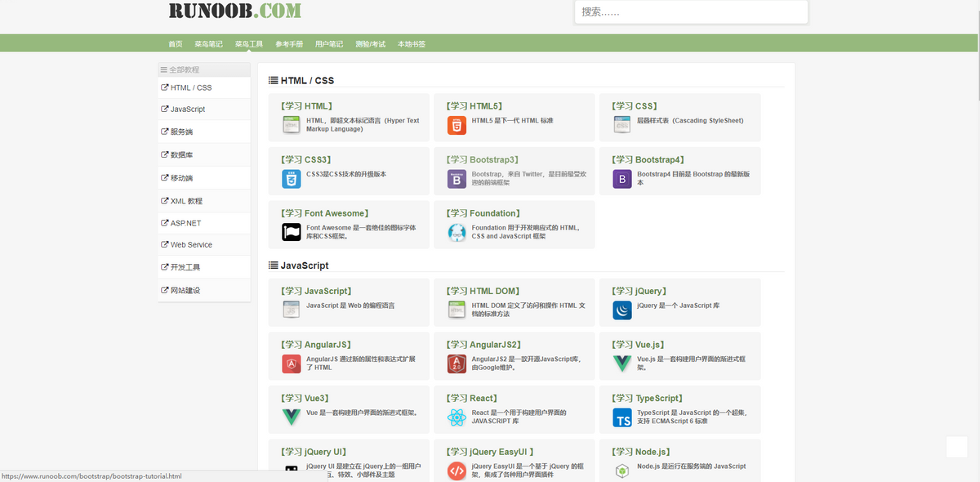Click the 全部教程 sidebar header
This screenshot has width=980, height=482.
click(x=204, y=70)
